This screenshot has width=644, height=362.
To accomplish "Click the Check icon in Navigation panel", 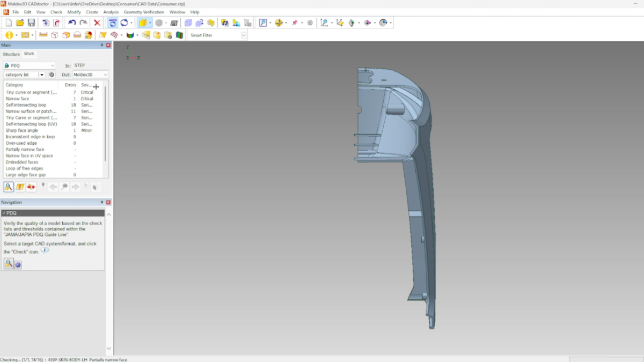I will point(9,263).
